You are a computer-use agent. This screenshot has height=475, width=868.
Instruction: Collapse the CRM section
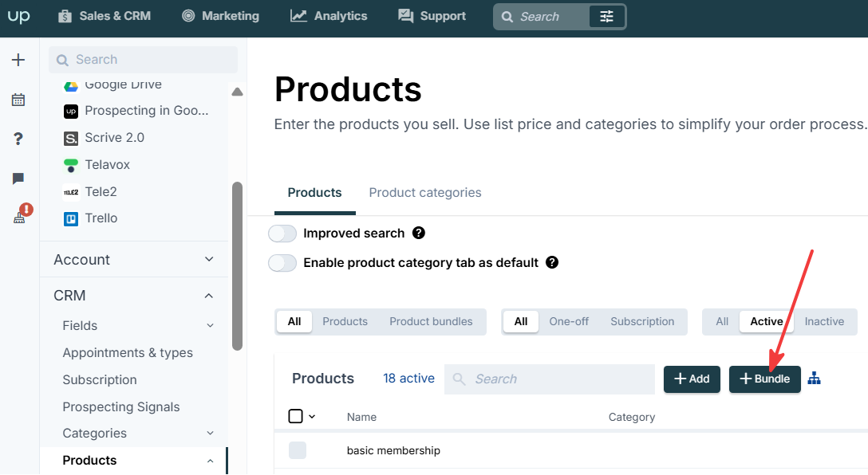[134, 296]
